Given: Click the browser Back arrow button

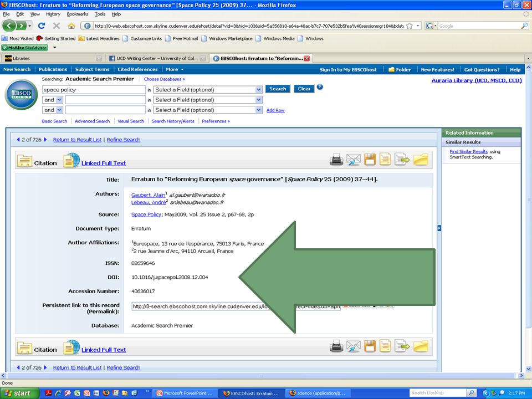Looking at the screenshot, I should click(9, 26).
